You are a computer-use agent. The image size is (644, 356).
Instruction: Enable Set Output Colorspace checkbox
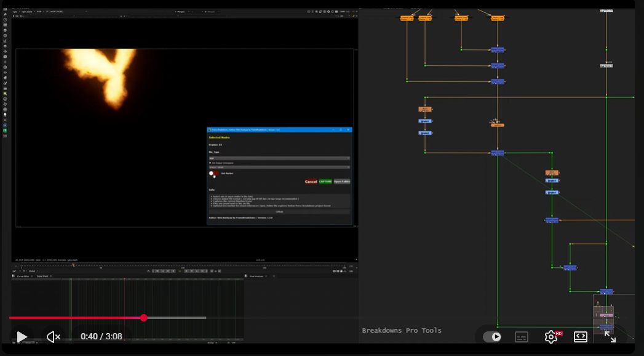click(210, 163)
